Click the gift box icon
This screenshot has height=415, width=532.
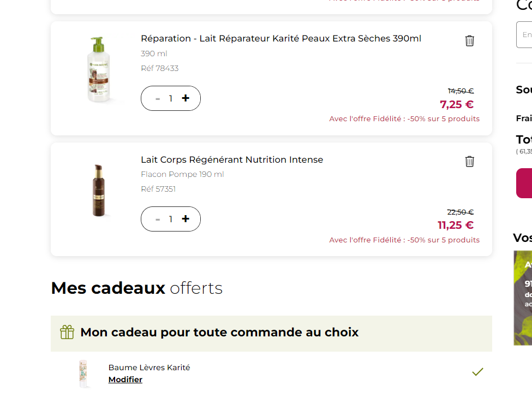[x=67, y=332]
